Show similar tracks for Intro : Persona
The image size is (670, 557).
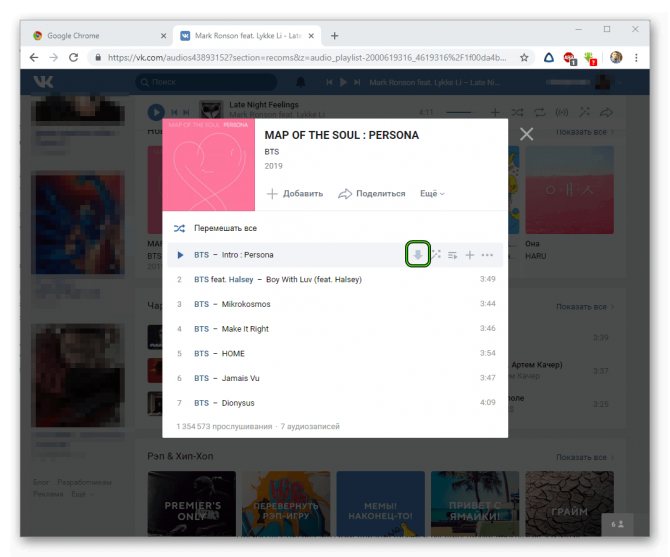pyautogui.click(x=436, y=255)
